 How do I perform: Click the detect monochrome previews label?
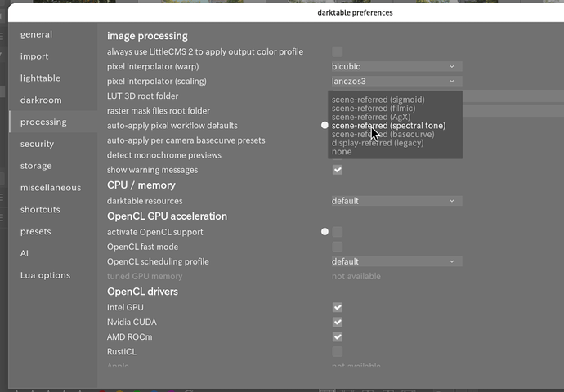(164, 155)
